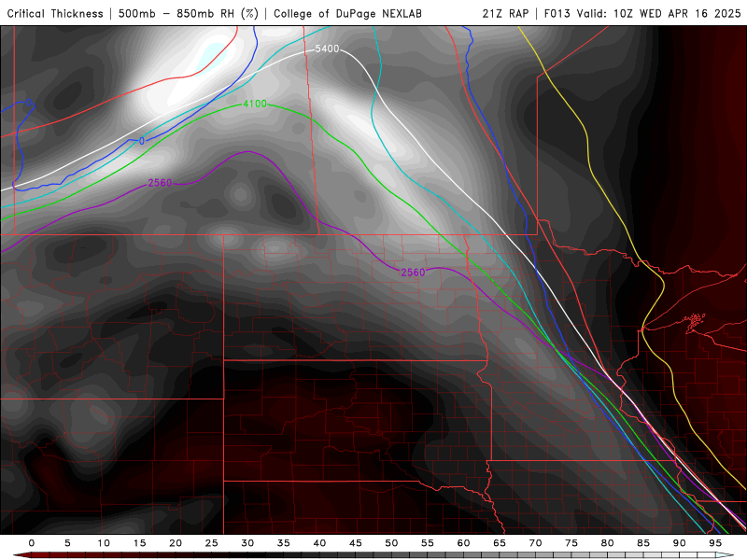Image resolution: width=747 pixels, height=560 pixels.
Task: Click the colorbar value 65
Action: click(x=500, y=543)
